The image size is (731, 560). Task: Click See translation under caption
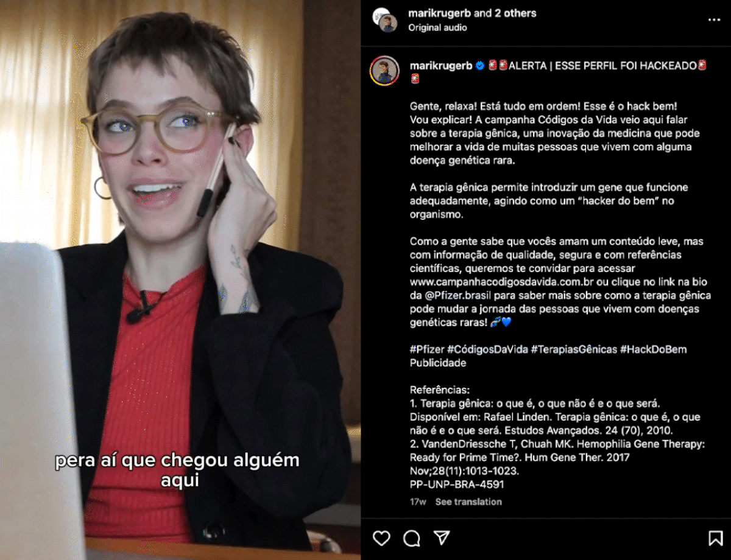coord(468,502)
